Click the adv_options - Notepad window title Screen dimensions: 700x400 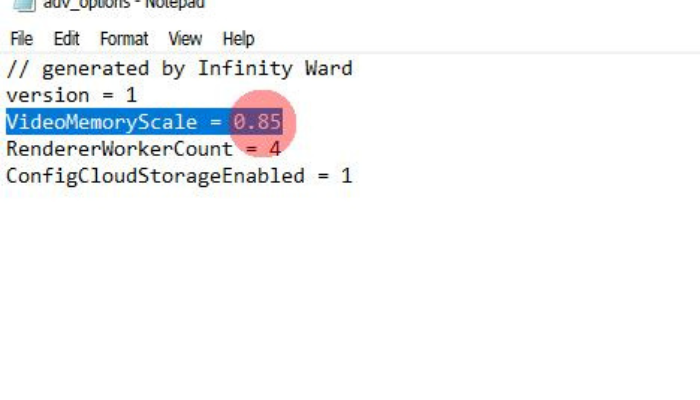[x=124, y=5]
